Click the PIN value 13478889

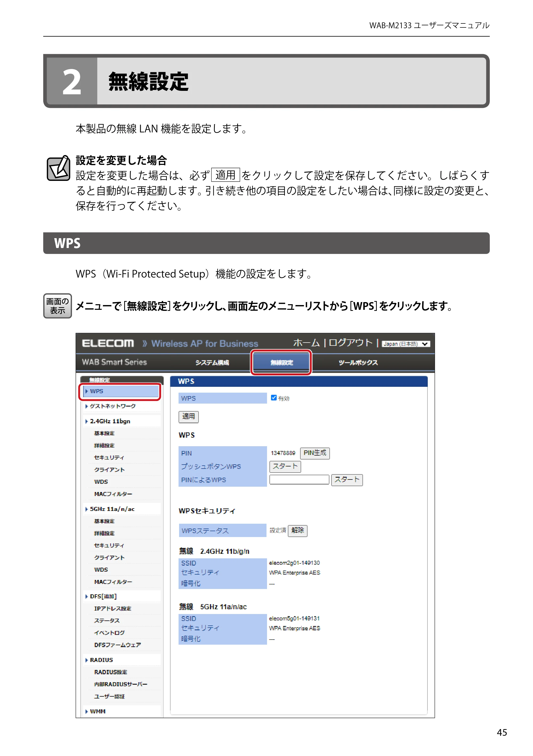coord(283,453)
